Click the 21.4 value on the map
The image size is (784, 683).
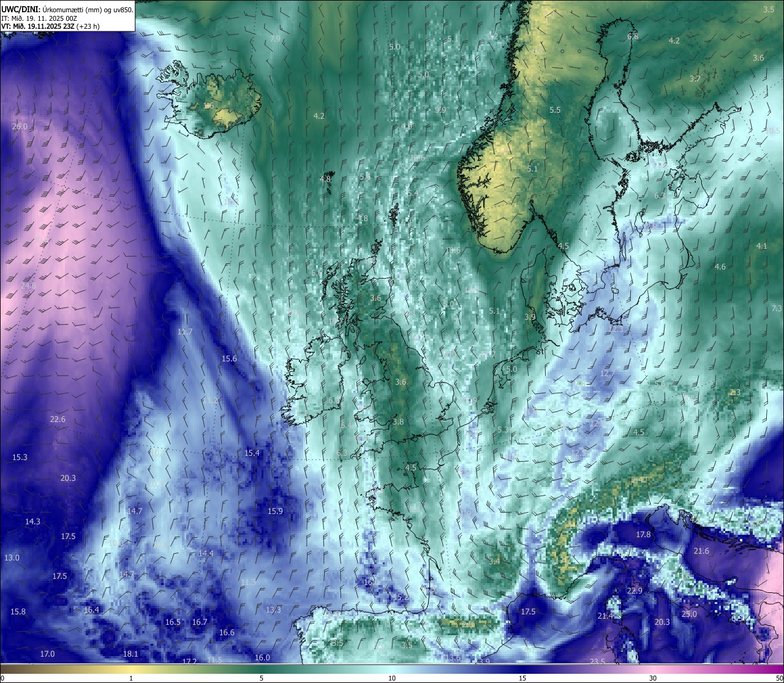(x=605, y=616)
